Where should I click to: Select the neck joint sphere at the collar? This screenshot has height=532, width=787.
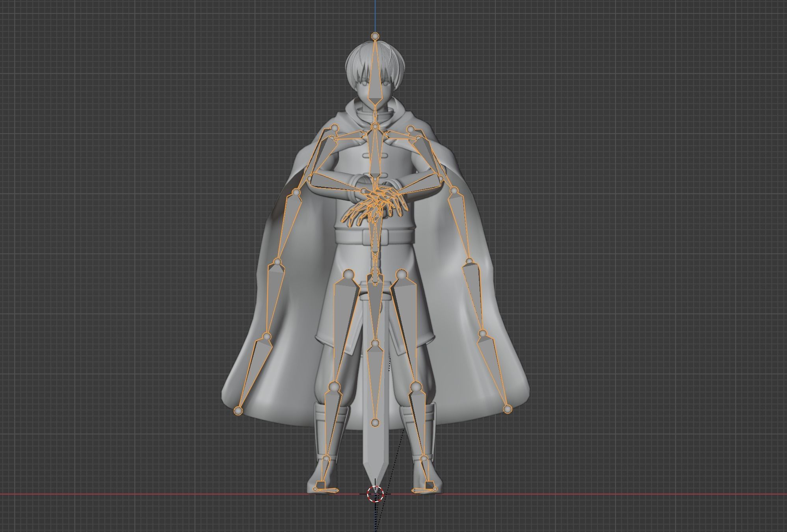pyautogui.click(x=375, y=126)
